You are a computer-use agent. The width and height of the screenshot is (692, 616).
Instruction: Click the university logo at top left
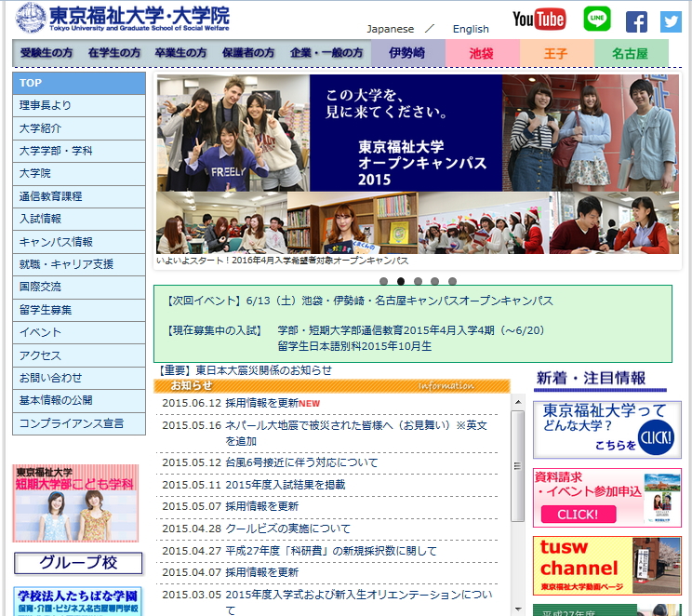click(123, 18)
